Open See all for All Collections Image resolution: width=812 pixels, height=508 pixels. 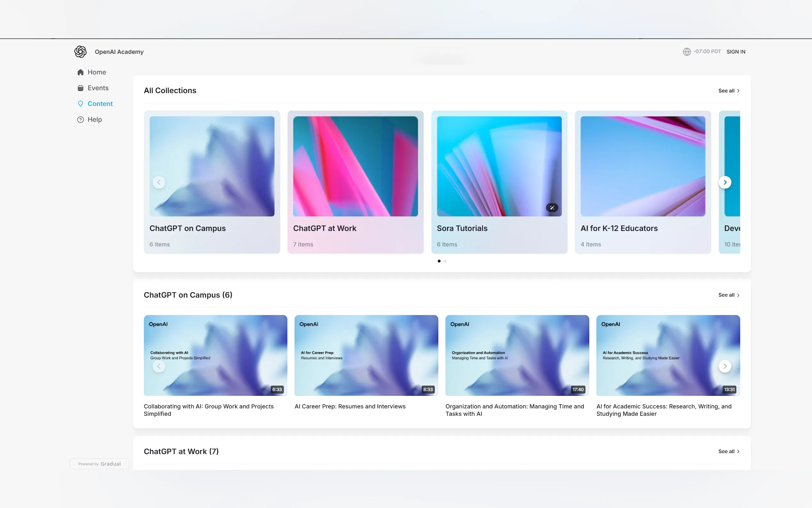(729, 91)
